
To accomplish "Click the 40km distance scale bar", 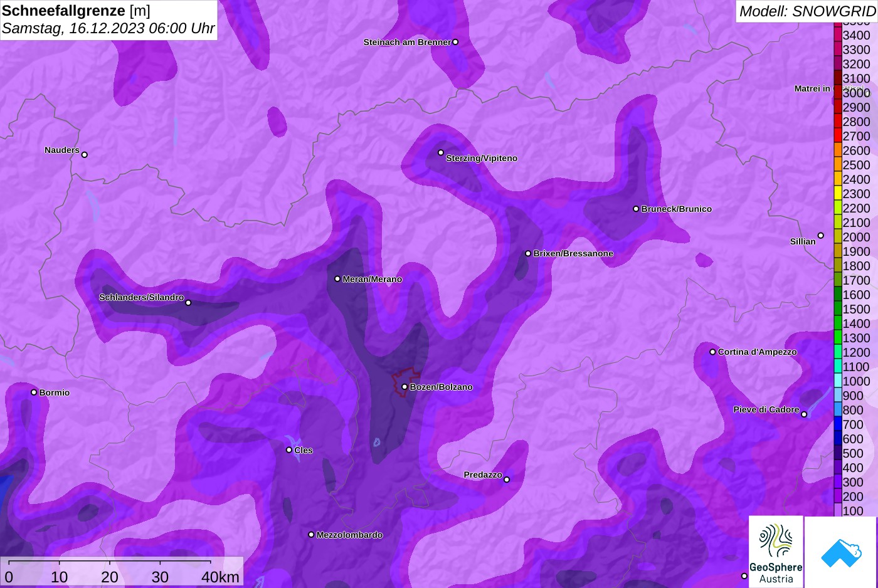I will (110, 562).
